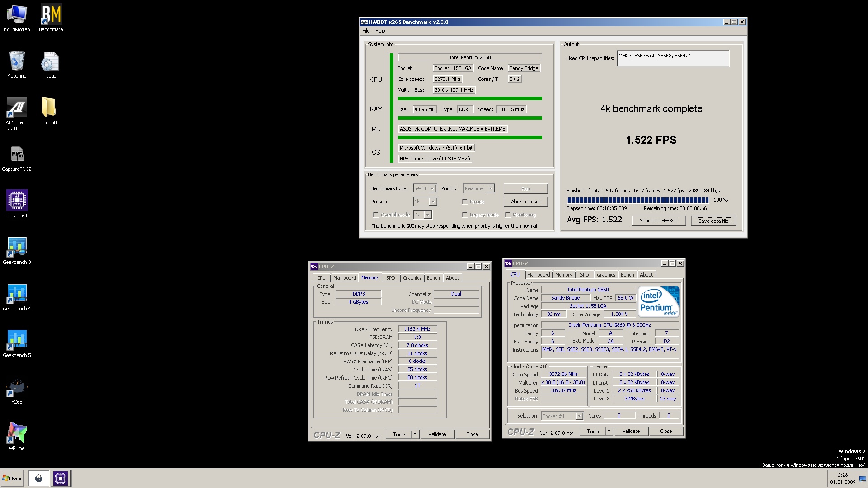
Task: Open Bench tab in processor CPU-Z window
Action: coord(627,275)
